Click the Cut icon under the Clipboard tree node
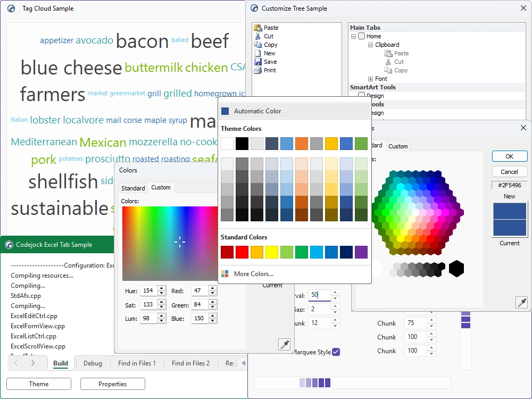 388,62
